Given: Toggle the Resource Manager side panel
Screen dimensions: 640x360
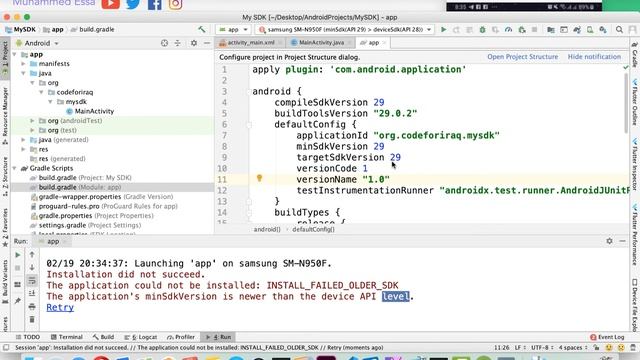Looking at the screenshot, I should [5, 116].
